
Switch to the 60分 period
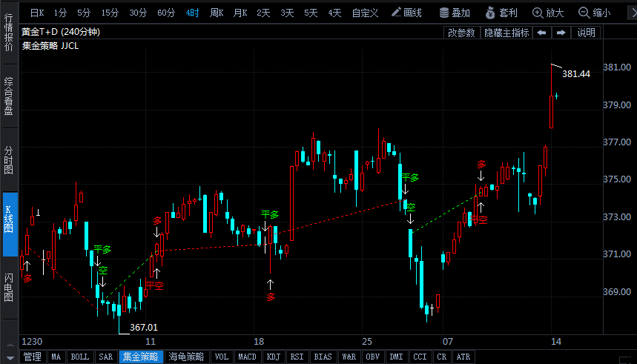coord(166,13)
